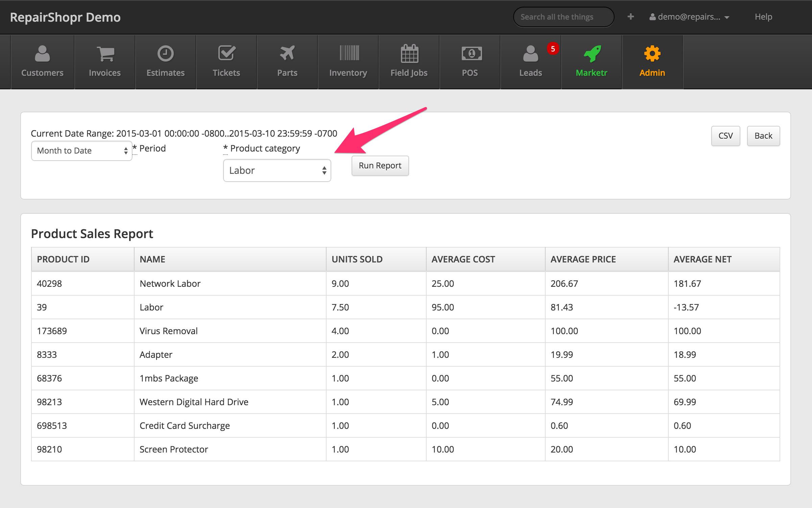Click the red Leads notification badge
This screenshot has height=508, width=812.
click(553, 49)
